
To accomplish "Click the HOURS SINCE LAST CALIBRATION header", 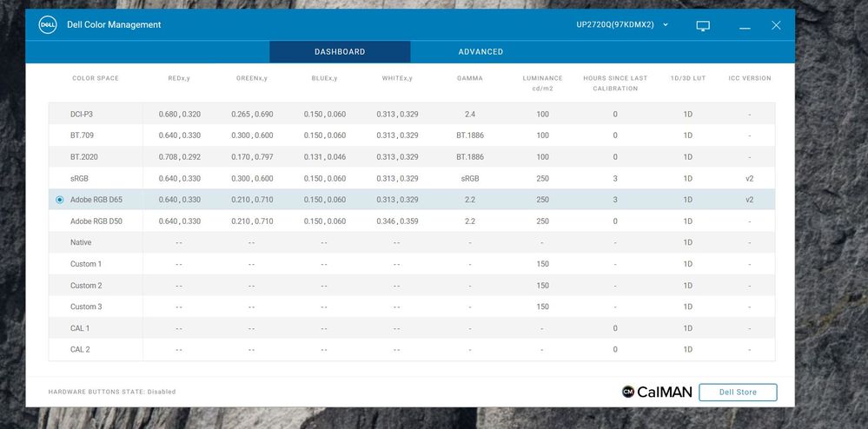I will pos(615,83).
